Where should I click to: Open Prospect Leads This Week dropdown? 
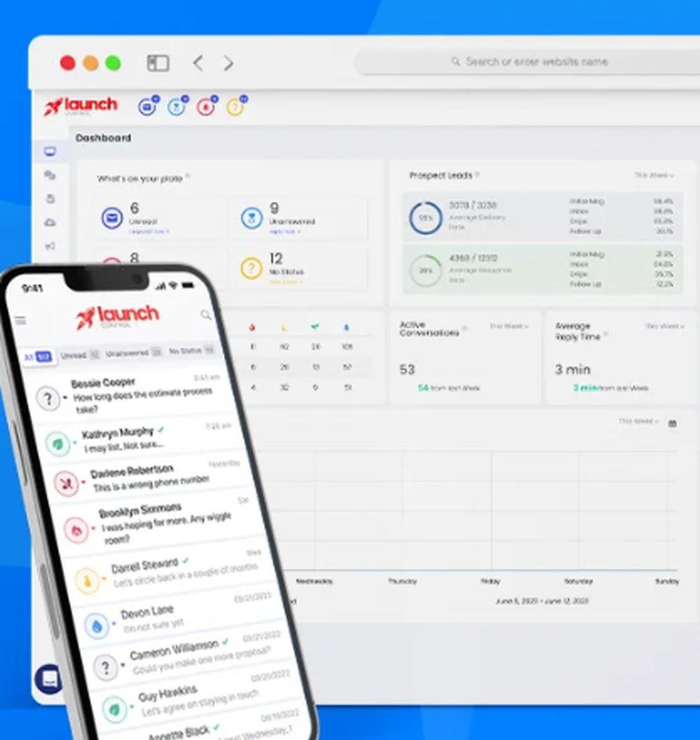pos(654,175)
